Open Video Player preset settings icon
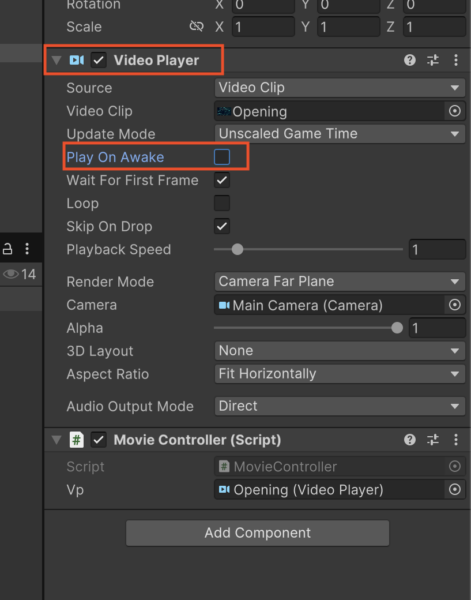Viewport: 471px width, 600px height. pyautogui.click(x=433, y=60)
